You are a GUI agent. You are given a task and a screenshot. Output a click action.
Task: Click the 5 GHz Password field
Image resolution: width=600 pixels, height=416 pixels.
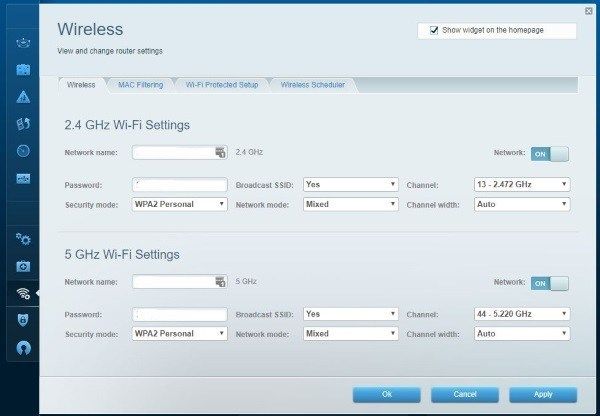click(180, 315)
